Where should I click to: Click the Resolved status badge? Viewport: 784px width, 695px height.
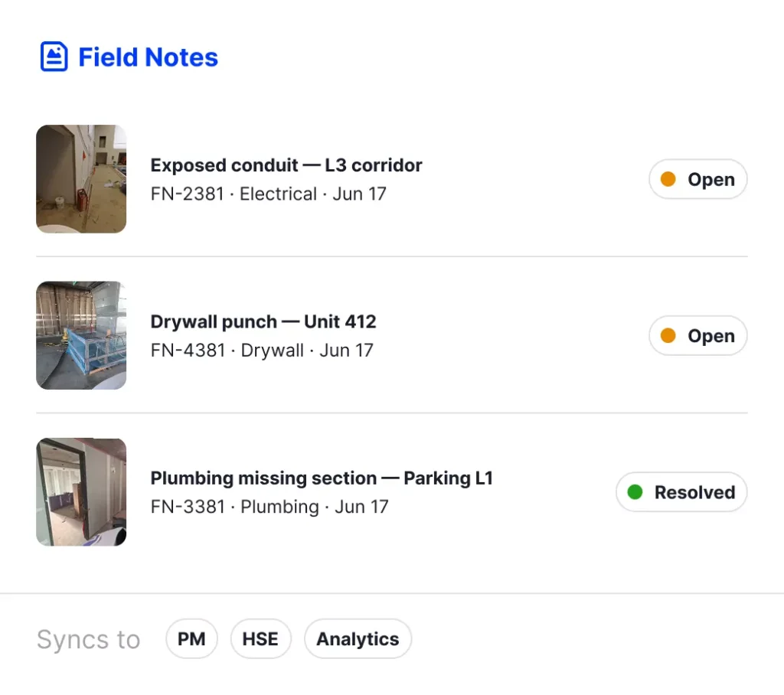(x=681, y=492)
